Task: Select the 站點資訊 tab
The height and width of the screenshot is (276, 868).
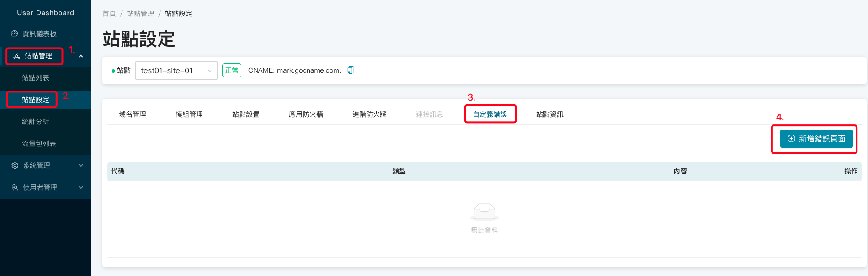Action: [x=549, y=114]
